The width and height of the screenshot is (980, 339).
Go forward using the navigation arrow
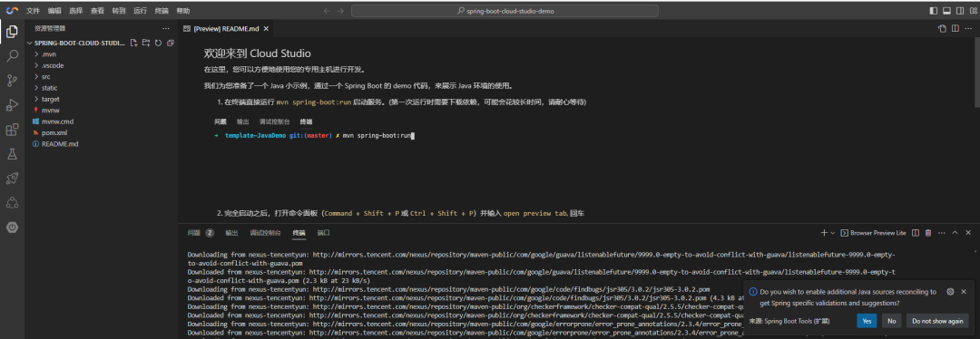pos(340,11)
